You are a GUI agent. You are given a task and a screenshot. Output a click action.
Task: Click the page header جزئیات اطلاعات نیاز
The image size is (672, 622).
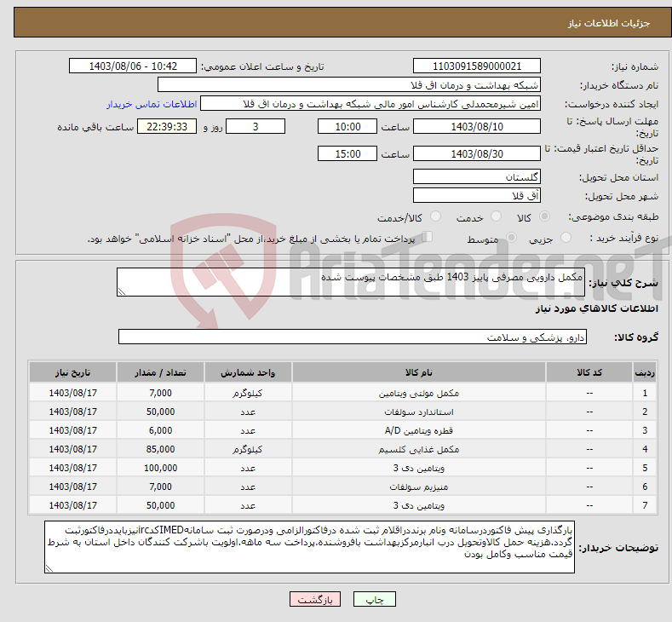click(609, 23)
